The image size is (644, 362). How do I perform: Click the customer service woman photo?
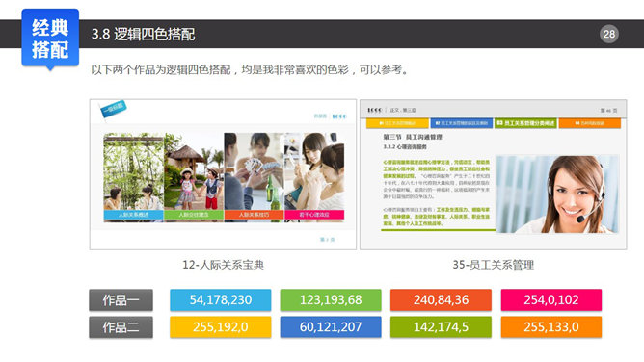click(x=558, y=194)
